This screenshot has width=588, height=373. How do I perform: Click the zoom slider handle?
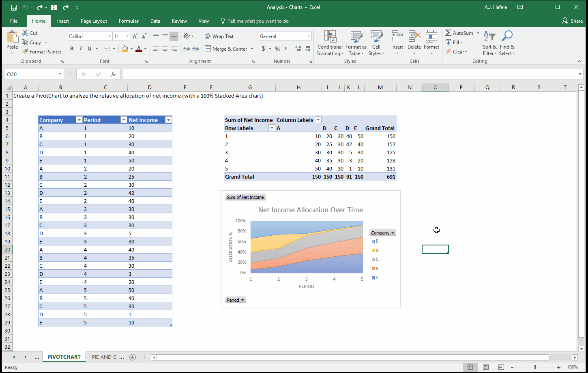[535, 367]
